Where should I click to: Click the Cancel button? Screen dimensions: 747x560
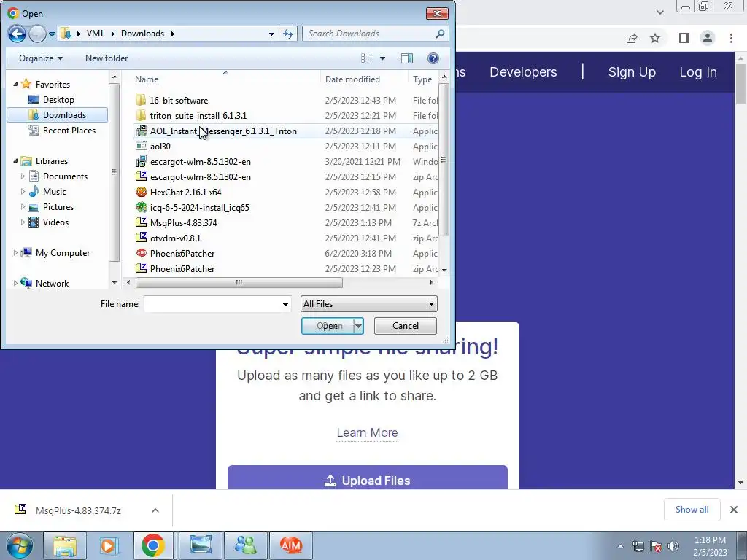[406, 326]
